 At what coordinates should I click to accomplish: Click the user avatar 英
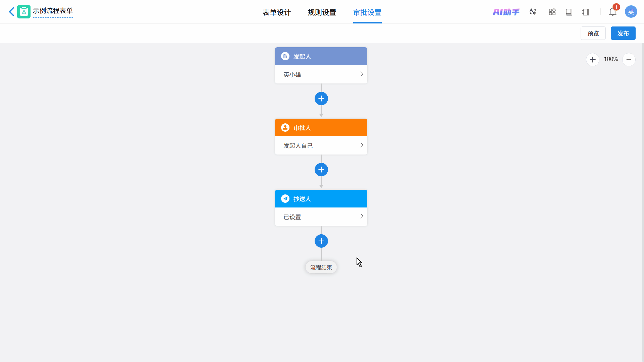point(631,12)
